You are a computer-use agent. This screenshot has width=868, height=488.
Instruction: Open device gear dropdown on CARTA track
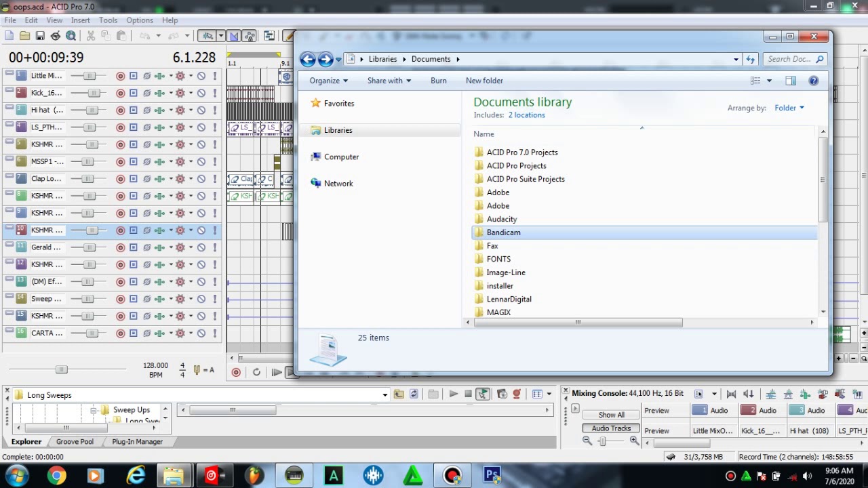pos(191,333)
